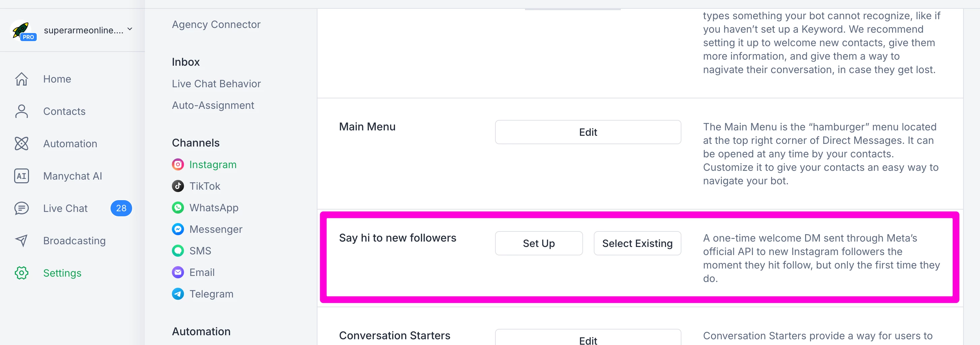The height and width of the screenshot is (345, 980).
Task: Expand the superarmeonline account dropdown
Action: [130, 29]
